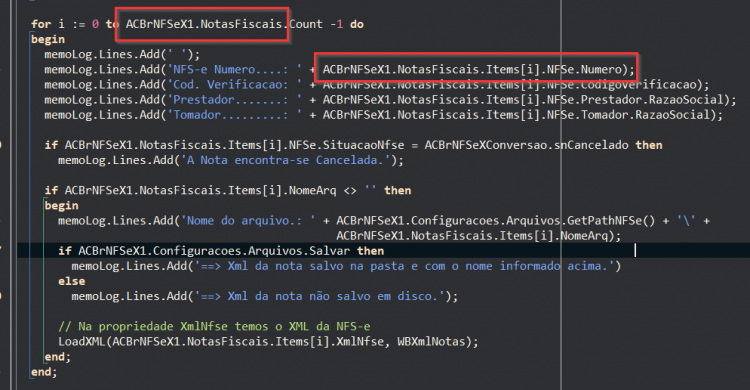750x390 pixels.
Task: Click the final 'end;' closing the for loop
Action: click(44, 372)
